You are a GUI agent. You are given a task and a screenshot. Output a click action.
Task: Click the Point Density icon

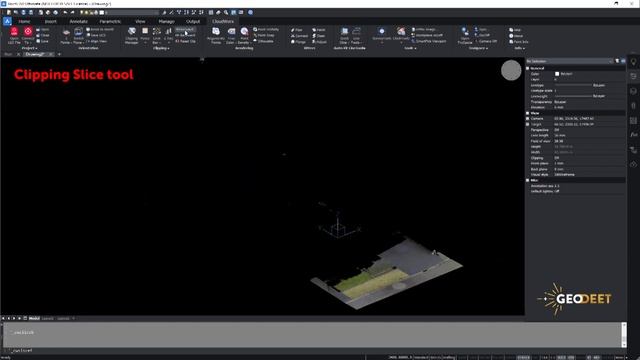coord(244,32)
